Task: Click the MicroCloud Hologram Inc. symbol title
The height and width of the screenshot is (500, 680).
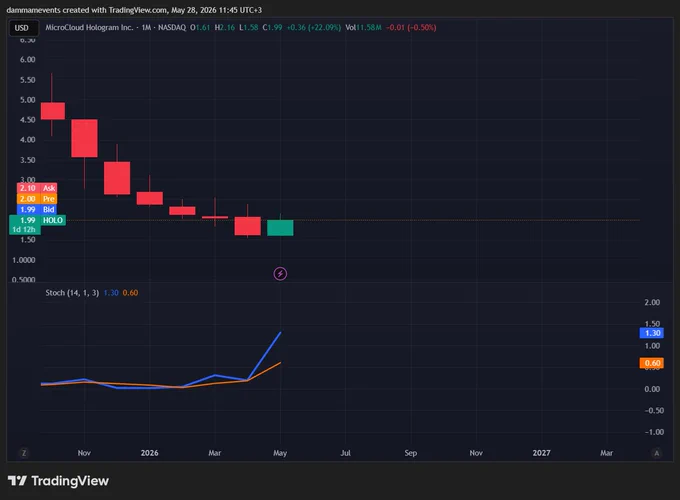Action: click(89, 27)
